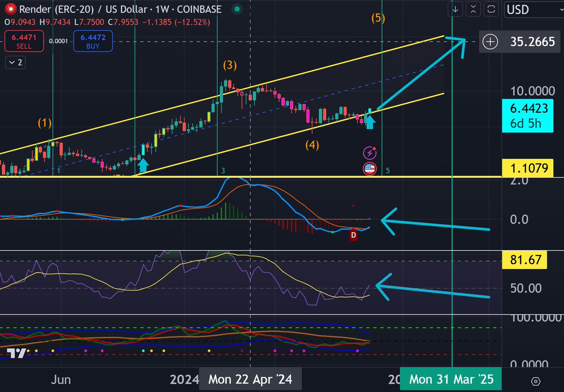Click the C7.9553 close value

tap(124, 22)
